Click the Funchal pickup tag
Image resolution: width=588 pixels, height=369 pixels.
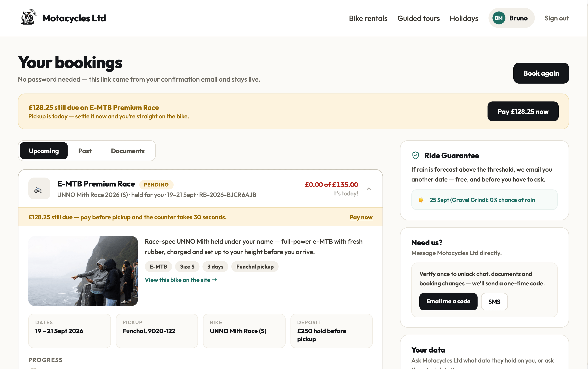tap(255, 266)
